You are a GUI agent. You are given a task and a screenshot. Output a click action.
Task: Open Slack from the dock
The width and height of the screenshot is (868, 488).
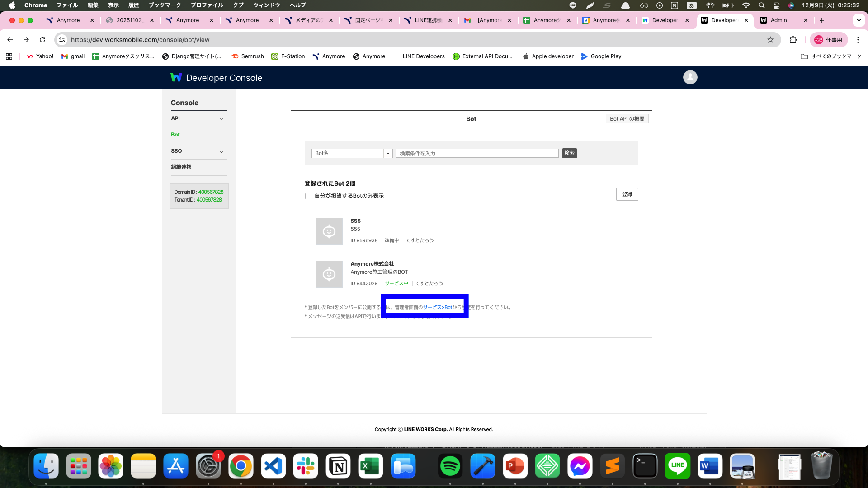[x=306, y=466]
